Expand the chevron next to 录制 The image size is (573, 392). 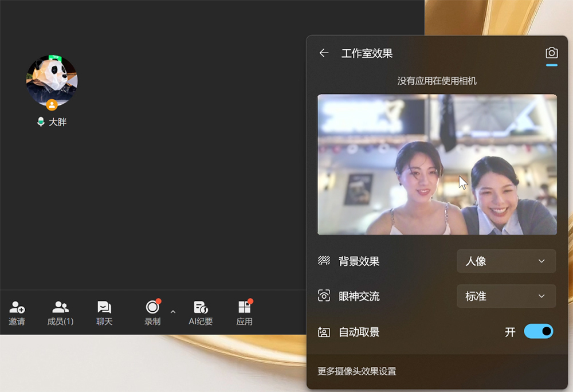[x=173, y=312]
